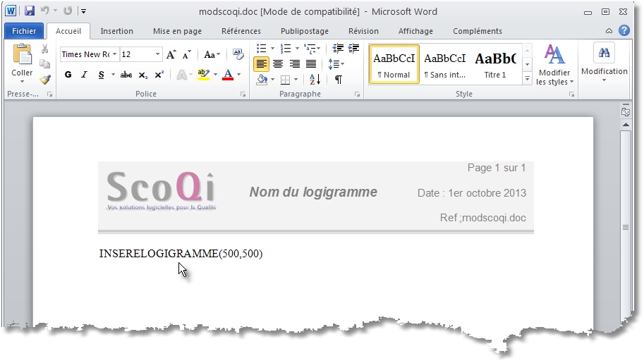Open the Références tab
Image resolution: width=644 pixels, height=363 pixels.
[241, 31]
